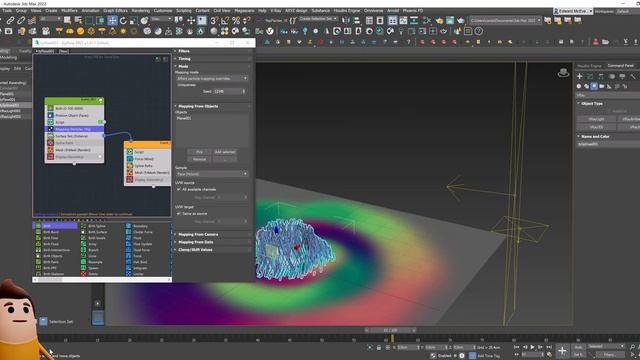
Task: Click the Render Setup teapot icon
Action: (439, 20)
